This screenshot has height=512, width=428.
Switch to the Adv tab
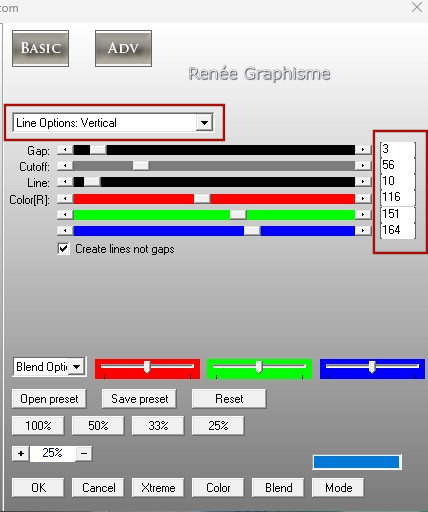point(123,49)
